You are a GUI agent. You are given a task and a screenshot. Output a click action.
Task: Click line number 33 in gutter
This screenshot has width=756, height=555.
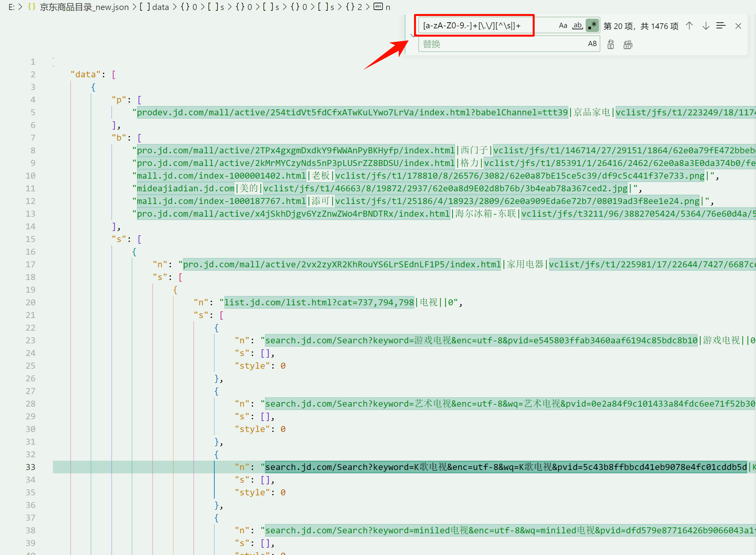30,467
